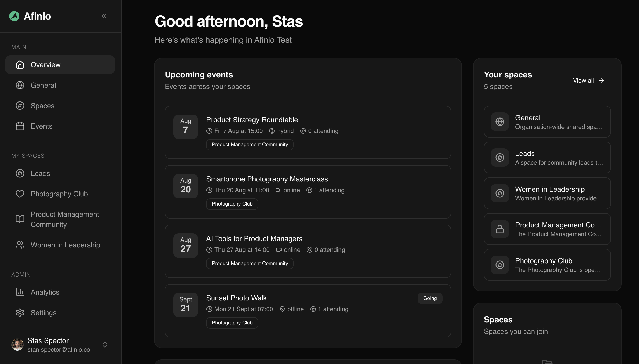
Task: Open Settings via the gear icon
Action: (x=20, y=313)
